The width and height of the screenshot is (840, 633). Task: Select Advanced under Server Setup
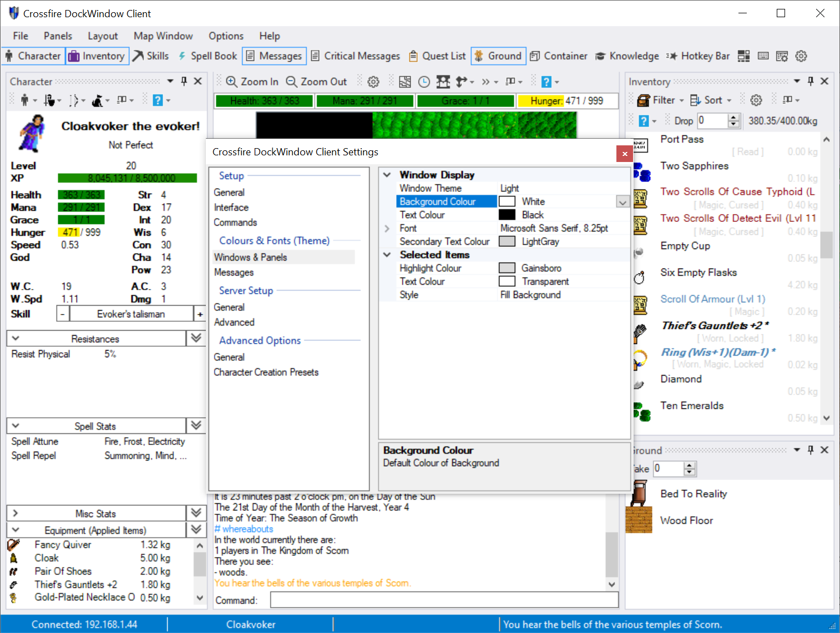234,322
